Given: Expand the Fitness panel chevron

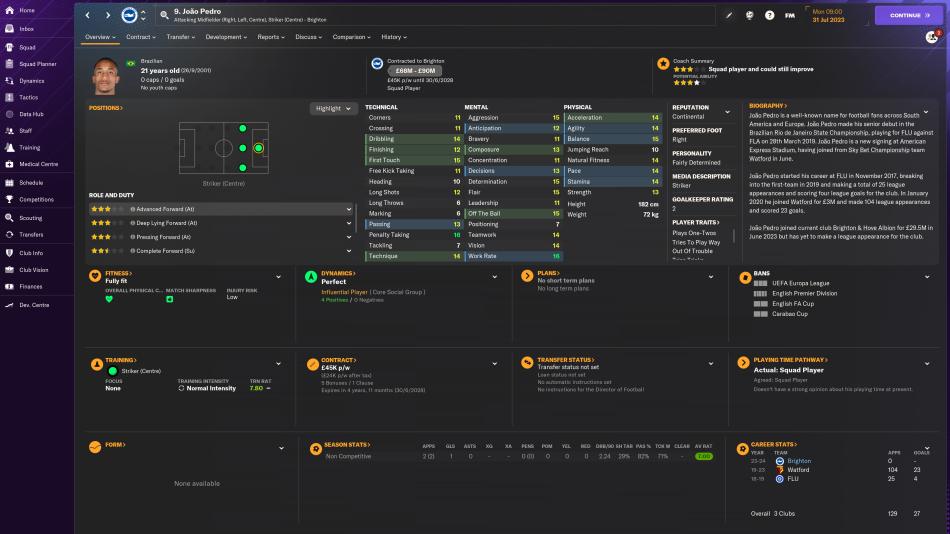Looking at the screenshot, I should [x=279, y=277].
